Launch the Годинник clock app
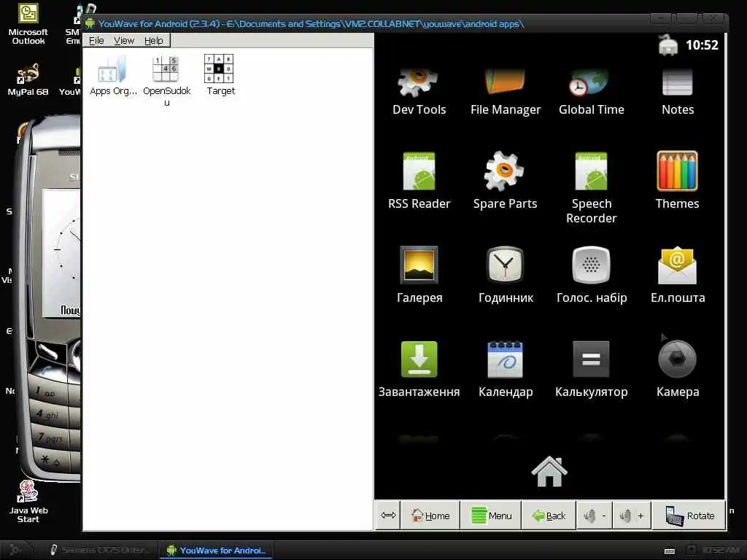The height and width of the screenshot is (560, 747). 506,275
